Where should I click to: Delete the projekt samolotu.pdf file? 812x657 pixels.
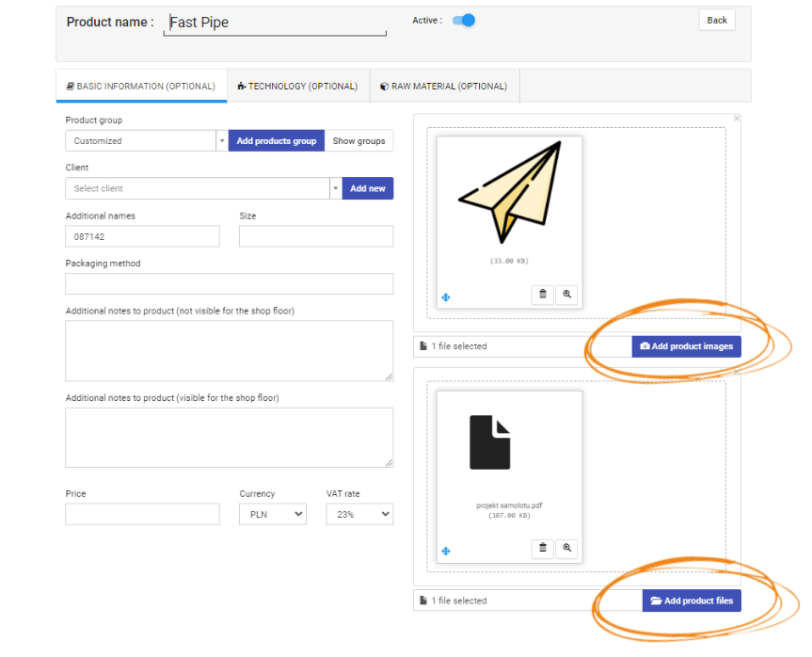[x=543, y=548]
